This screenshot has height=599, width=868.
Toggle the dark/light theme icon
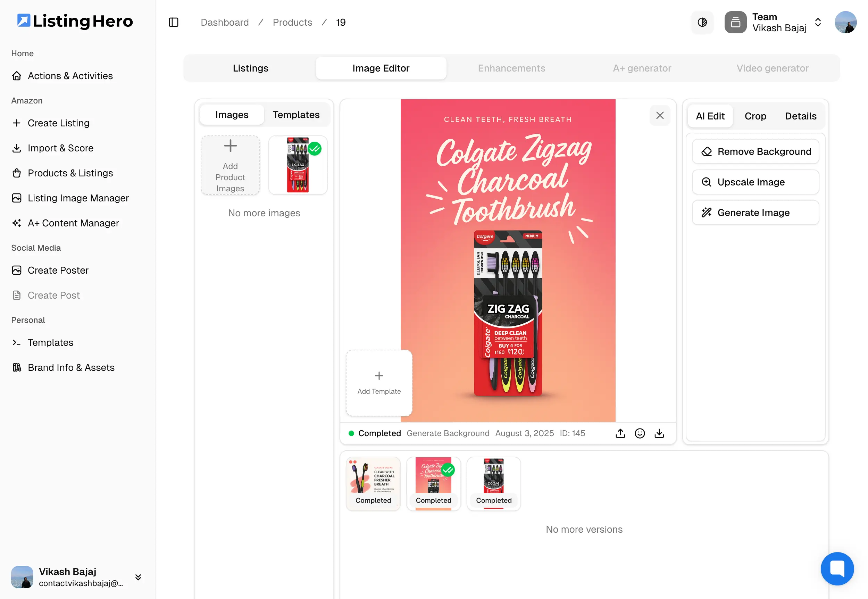click(x=702, y=23)
